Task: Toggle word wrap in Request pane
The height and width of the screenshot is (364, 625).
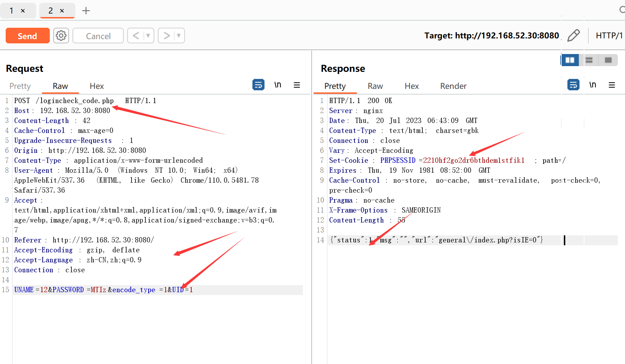Action: (258, 85)
